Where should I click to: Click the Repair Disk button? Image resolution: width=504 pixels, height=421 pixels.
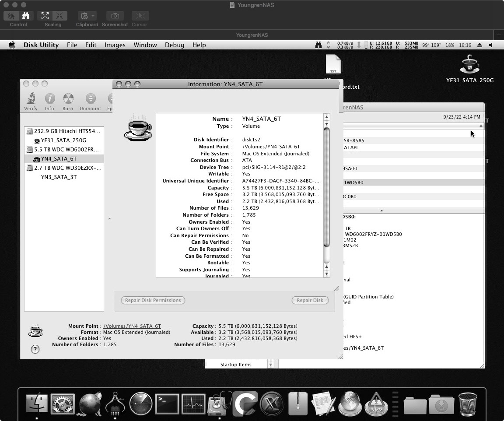pyautogui.click(x=310, y=300)
